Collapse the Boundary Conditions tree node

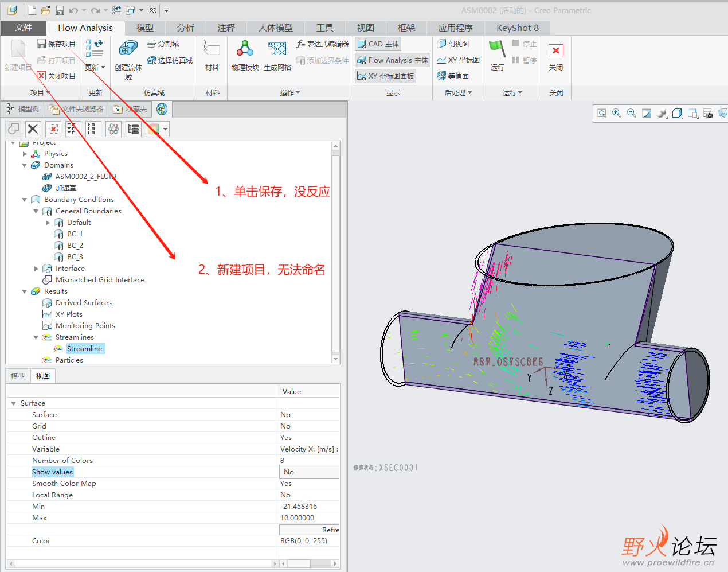25,200
